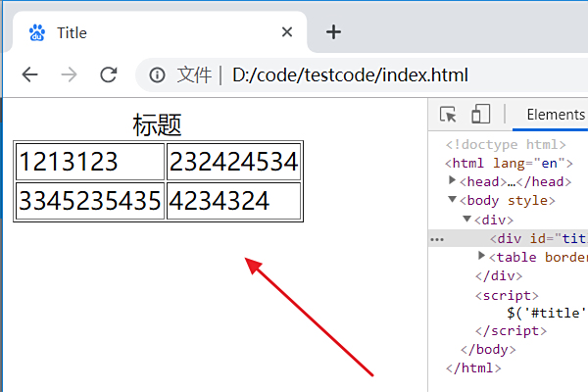Viewport: 588px width, 392px height.
Task: Click table cell 232424534
Action: point(233,162)
